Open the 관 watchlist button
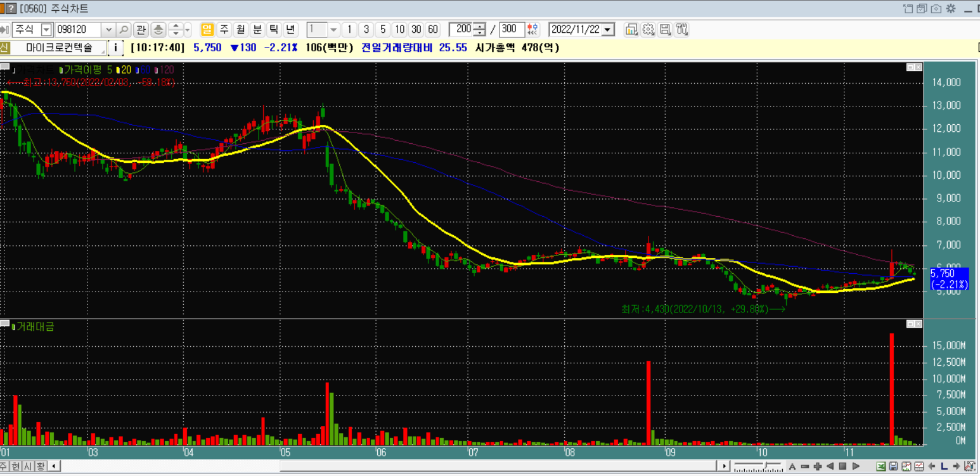The height and width of the screenshot is (476, 980). 141,29
